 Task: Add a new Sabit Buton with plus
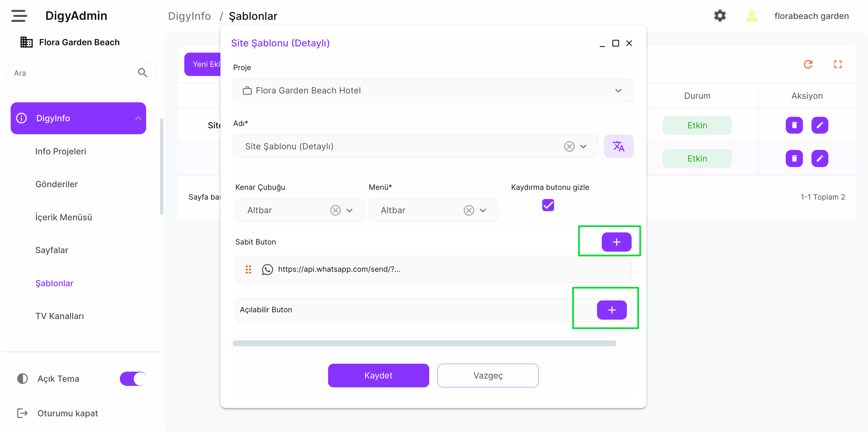pos(616,242)
